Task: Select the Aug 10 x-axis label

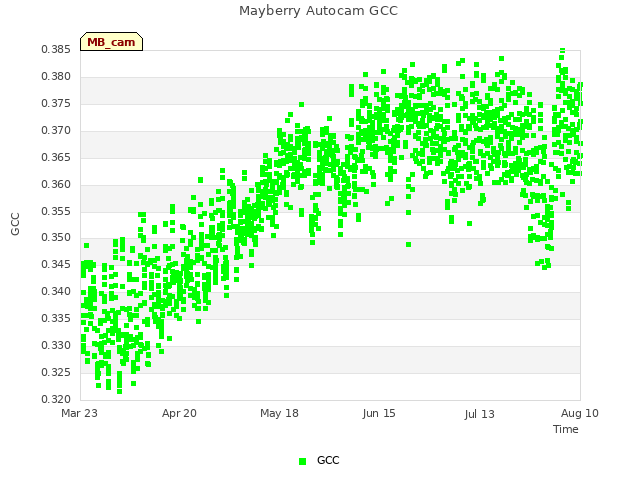Action: coord(580,413)
